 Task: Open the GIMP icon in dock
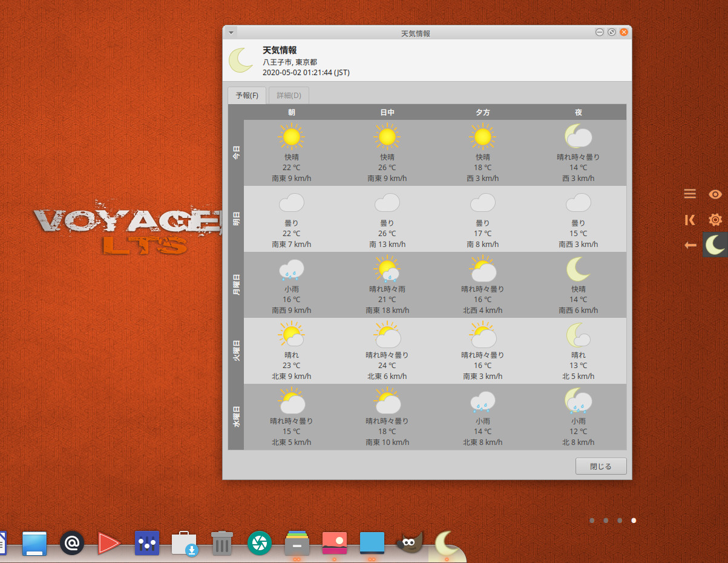point(410,543)
